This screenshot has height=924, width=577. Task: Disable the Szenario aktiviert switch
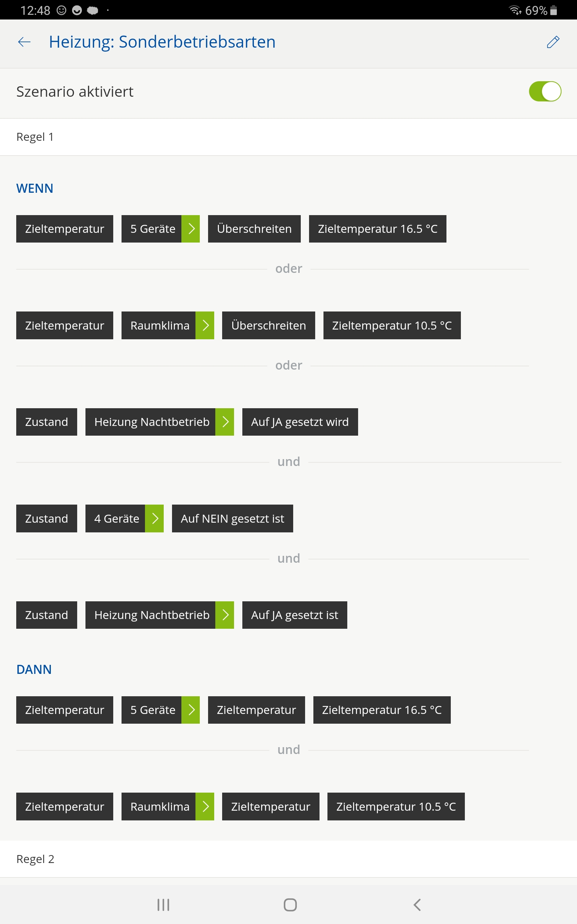coord(545,92)
